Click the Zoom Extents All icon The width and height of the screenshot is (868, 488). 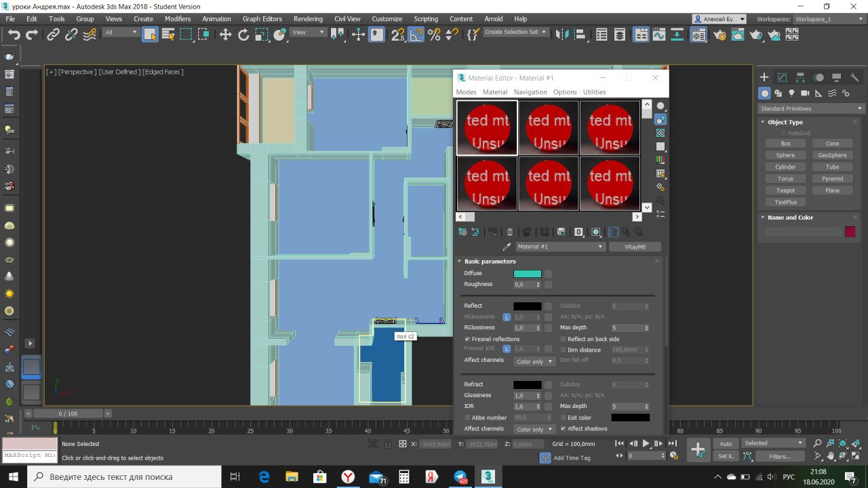pyautogui.click(x=855, y=443)
